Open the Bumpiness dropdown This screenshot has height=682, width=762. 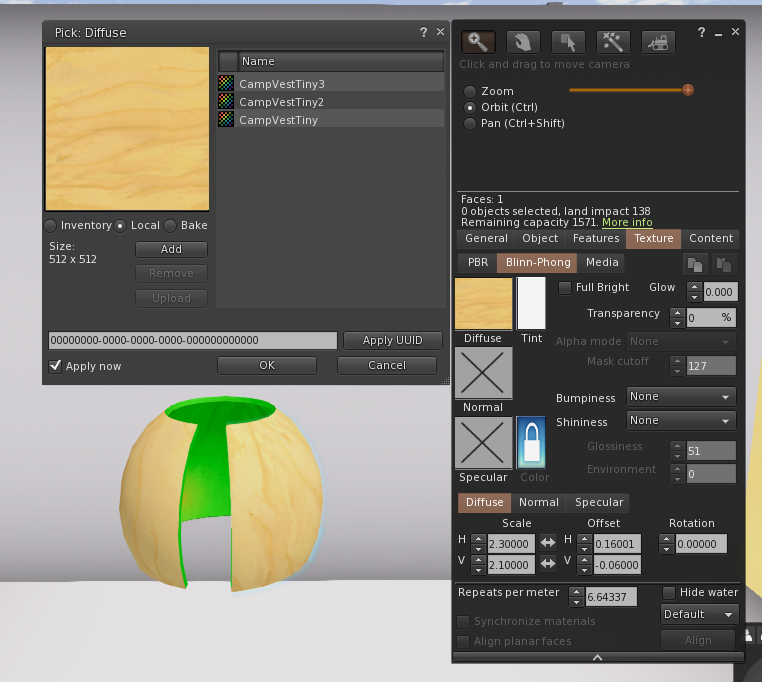680,397
